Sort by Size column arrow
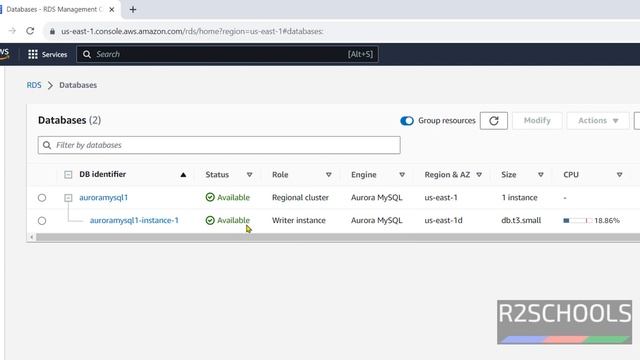 coord(541,175)
